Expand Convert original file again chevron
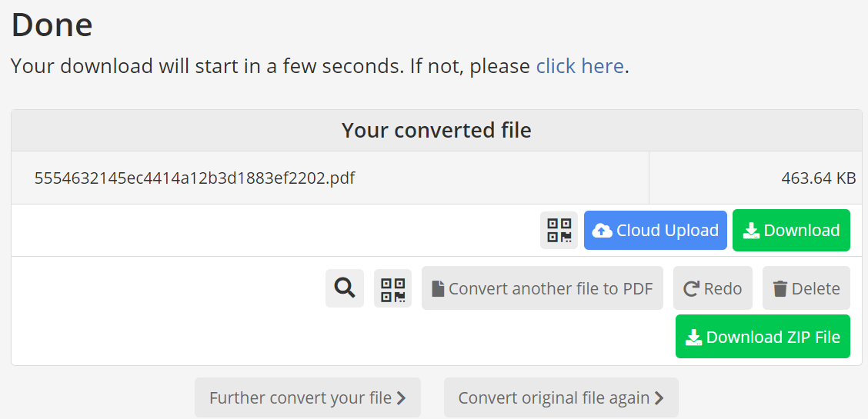 pos(659,398)
